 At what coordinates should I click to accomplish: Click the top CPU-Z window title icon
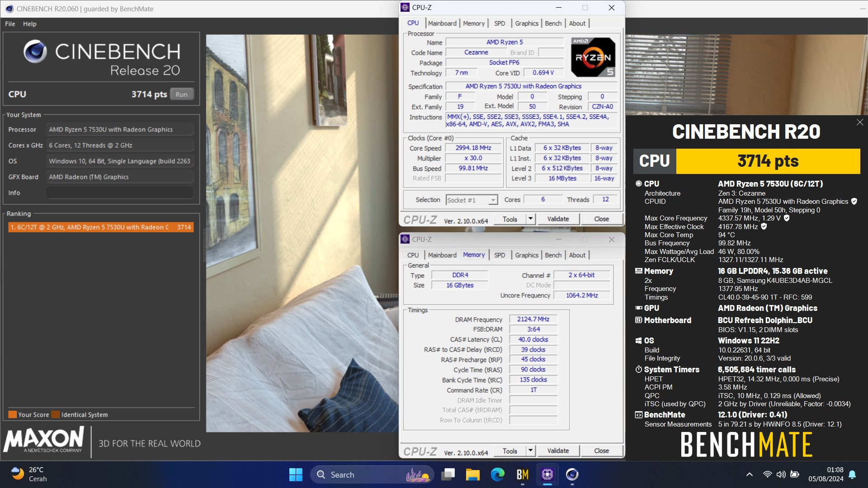(406, 8)
